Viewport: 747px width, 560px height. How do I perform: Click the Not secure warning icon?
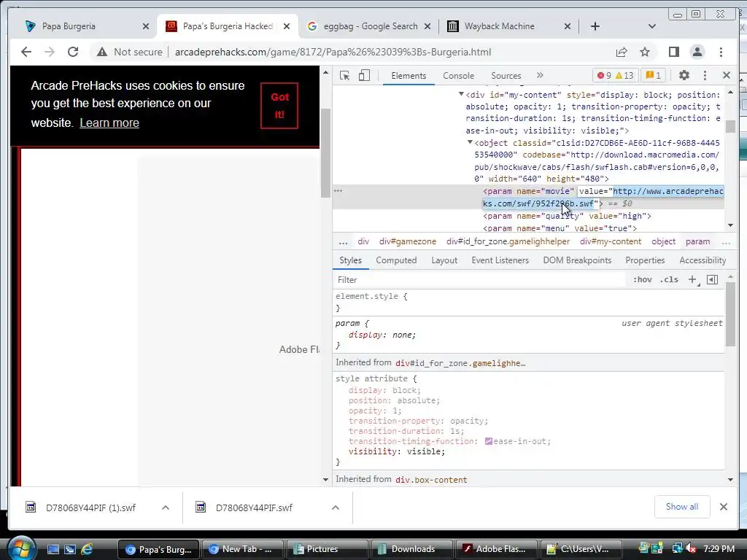(102, 52)
